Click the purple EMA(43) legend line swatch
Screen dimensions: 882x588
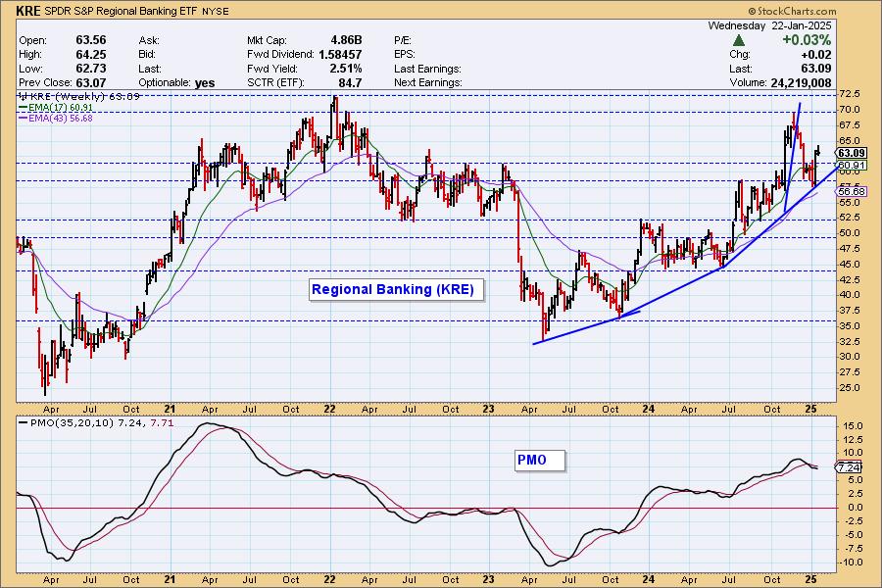24,119
